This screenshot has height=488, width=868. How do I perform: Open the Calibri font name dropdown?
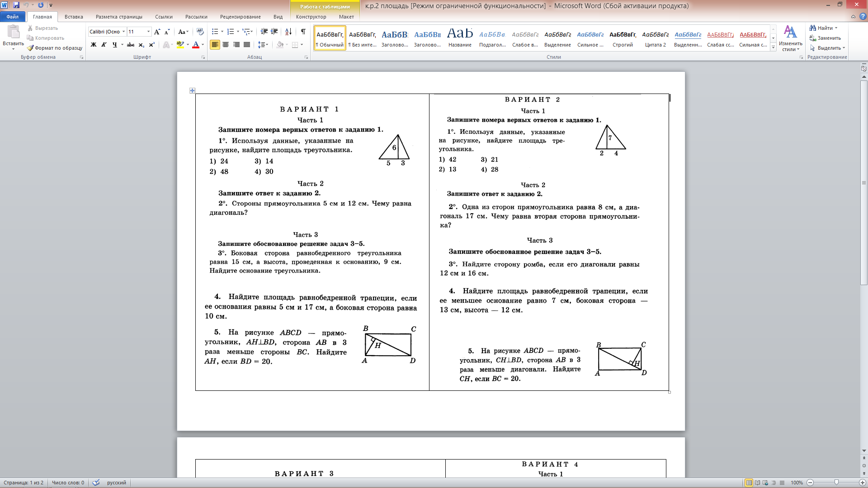coord(123,32)
